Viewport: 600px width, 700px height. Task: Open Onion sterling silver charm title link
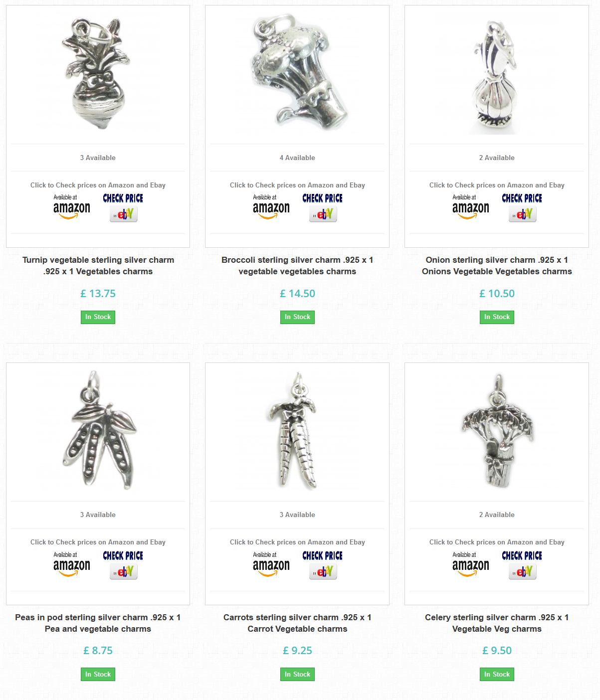[x=497, y=266]
